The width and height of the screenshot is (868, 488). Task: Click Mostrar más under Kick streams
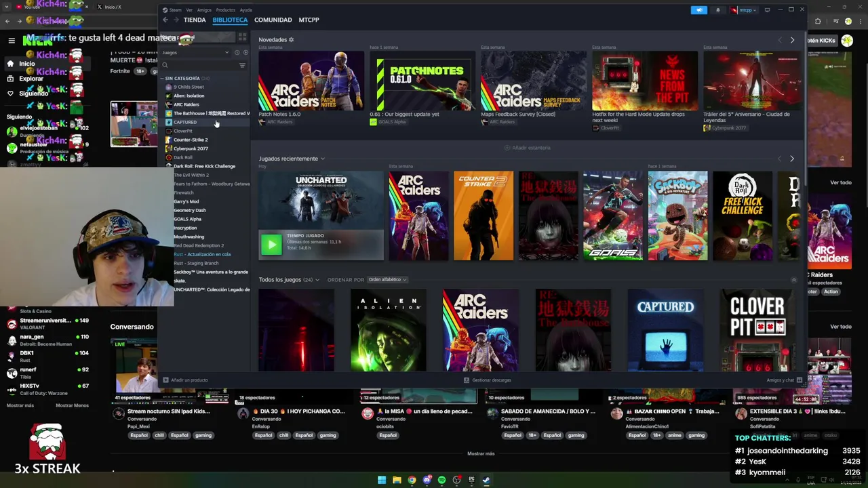tap(481, 453)
